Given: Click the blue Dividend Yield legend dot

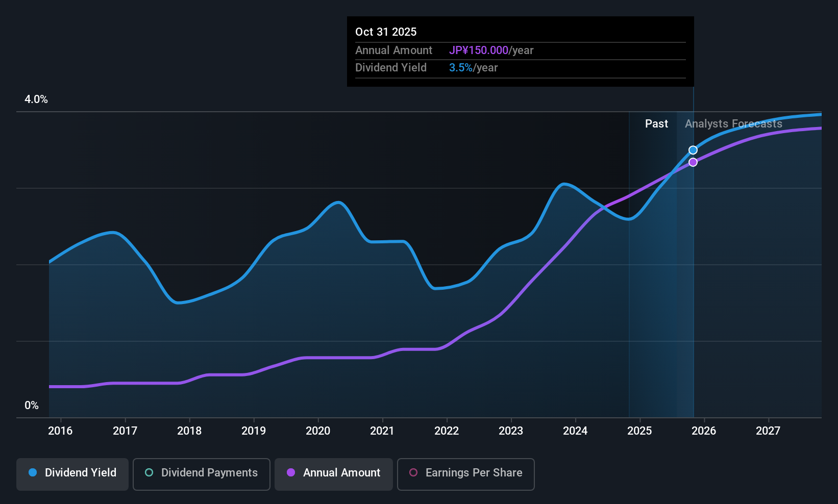Looking at the screenshot, I should click(x=33, y=472).
